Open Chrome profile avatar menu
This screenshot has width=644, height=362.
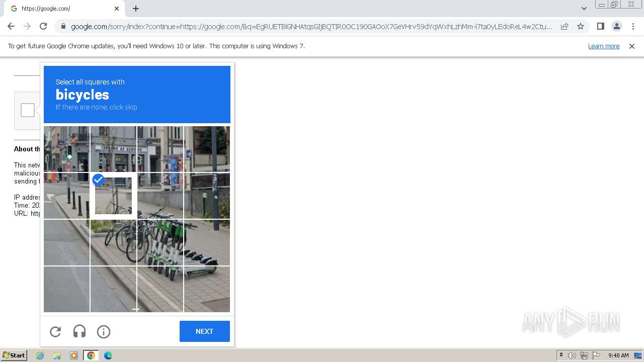tap(616, 26)
